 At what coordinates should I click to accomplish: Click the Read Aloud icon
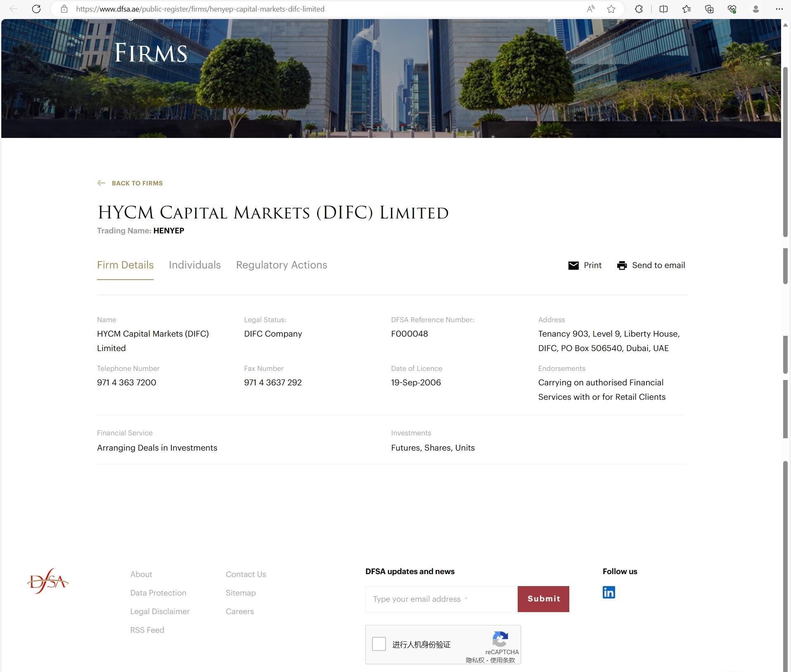point(591,9)
